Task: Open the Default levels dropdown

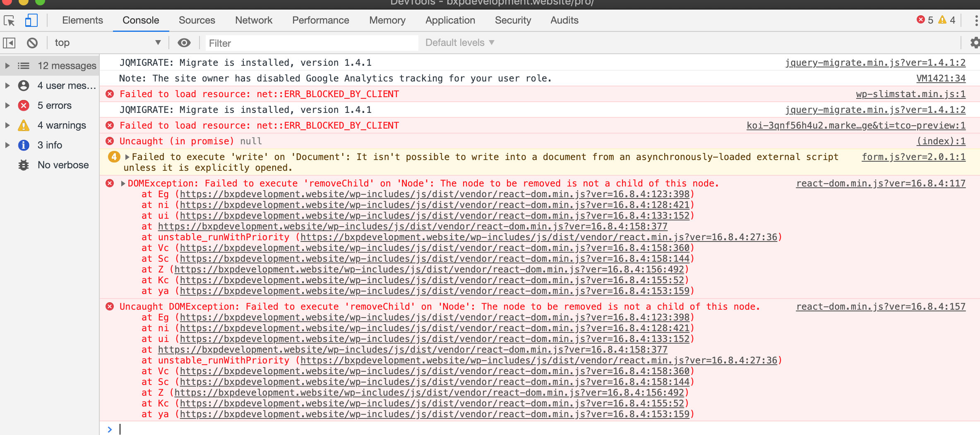Action: (x=460, y=43)
